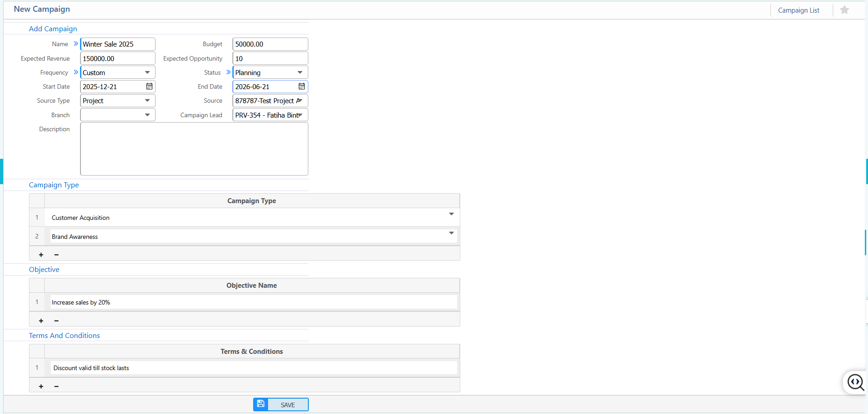Expand the empty Branch dropdown
The image size is (868, 414).
[x=147, y=115]
